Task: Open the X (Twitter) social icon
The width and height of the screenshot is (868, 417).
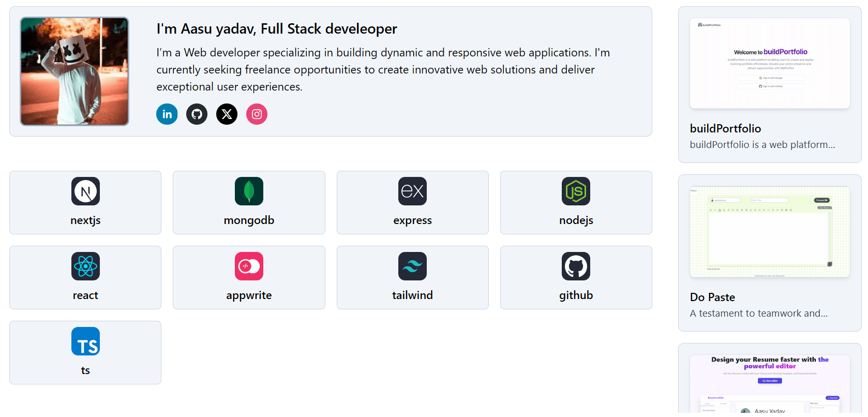Action: click(x=227, y=114)
